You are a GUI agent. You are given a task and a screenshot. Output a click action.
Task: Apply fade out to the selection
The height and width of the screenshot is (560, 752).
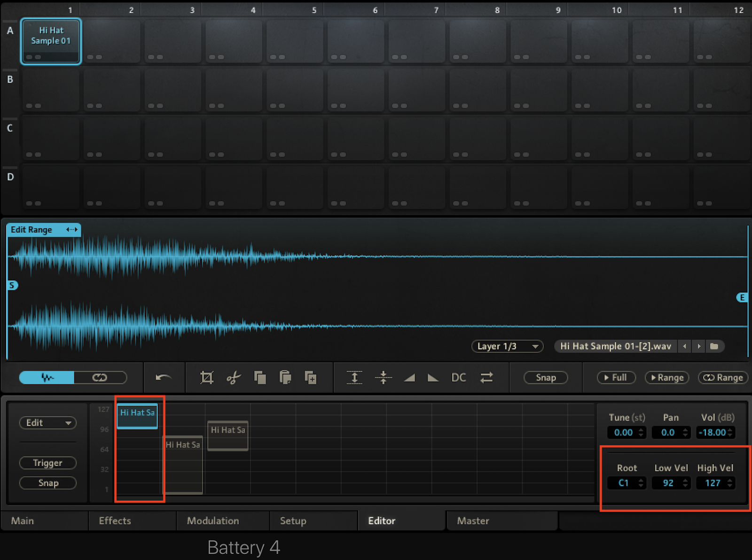433,378
